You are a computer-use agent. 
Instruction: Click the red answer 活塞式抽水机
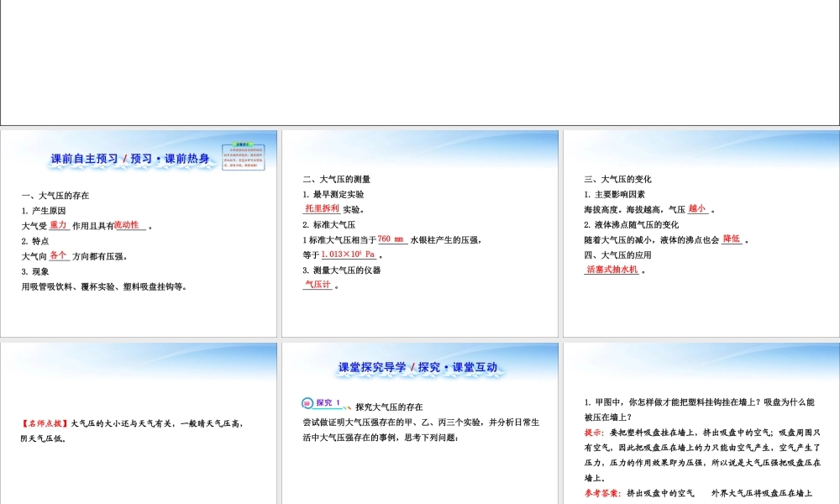612,270
